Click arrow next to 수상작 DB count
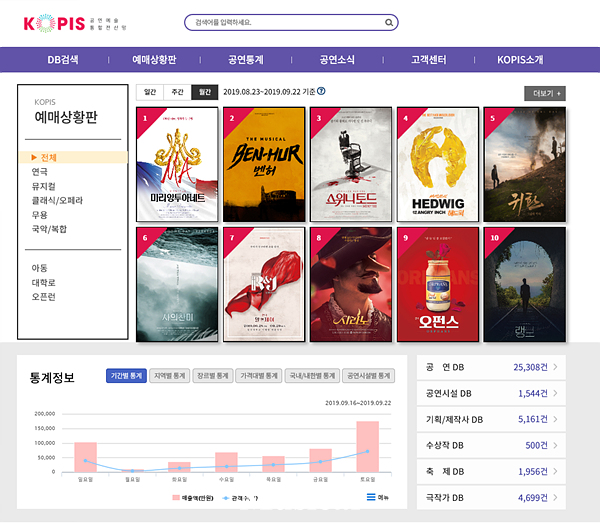The height and width of the screenshot is (523, 600). tap(555, 445)
